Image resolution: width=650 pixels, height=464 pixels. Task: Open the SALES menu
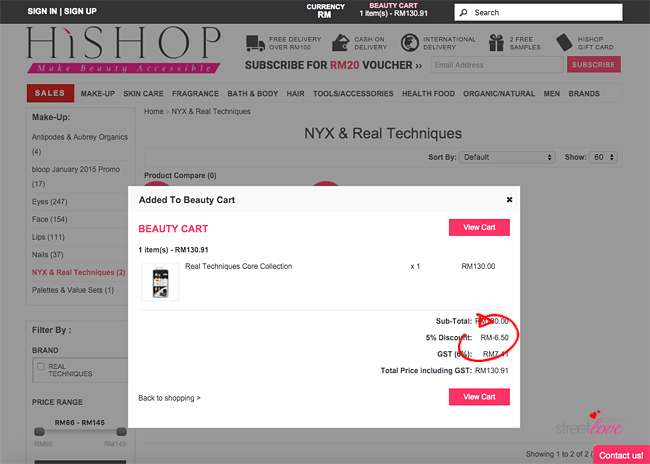[50, 93]
